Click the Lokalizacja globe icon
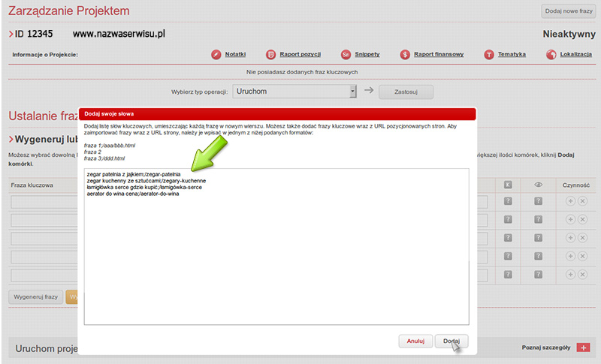 pos(551,55)
